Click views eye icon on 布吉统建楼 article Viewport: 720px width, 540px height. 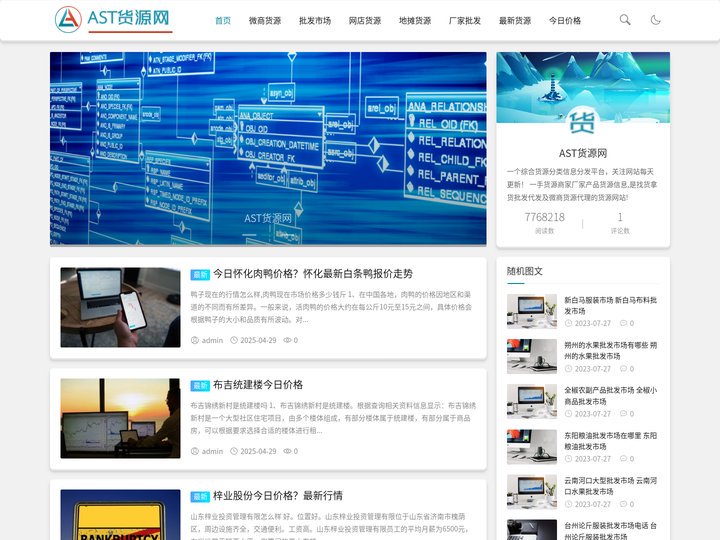pyautogui.click(x=287, y=451)
